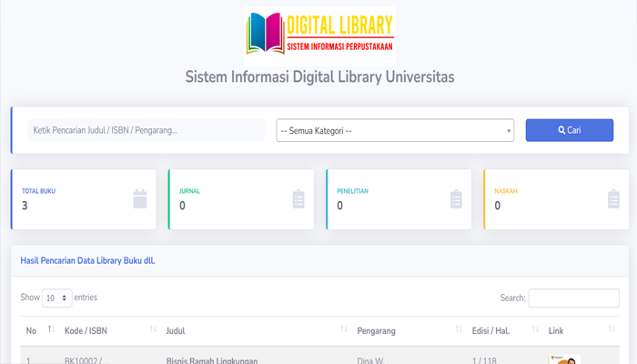Click the clipboard icon in Naskah card
637x364 pixels.
pos(613,198)
